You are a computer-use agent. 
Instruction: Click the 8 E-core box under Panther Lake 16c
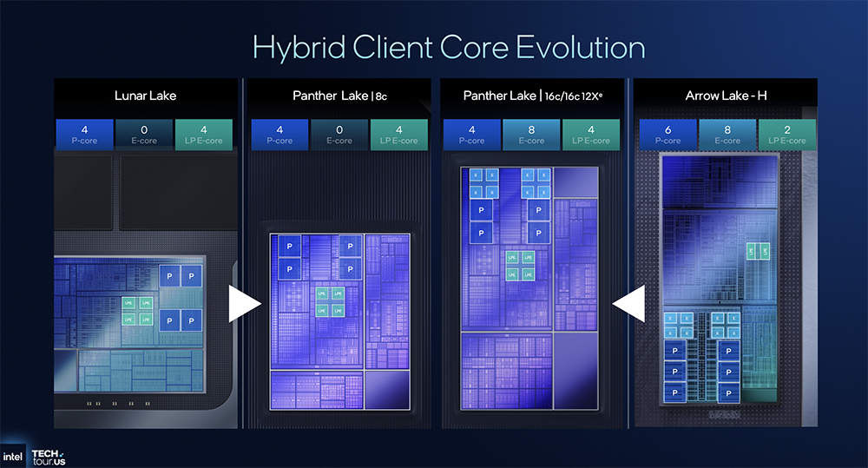tap(530, 133)
